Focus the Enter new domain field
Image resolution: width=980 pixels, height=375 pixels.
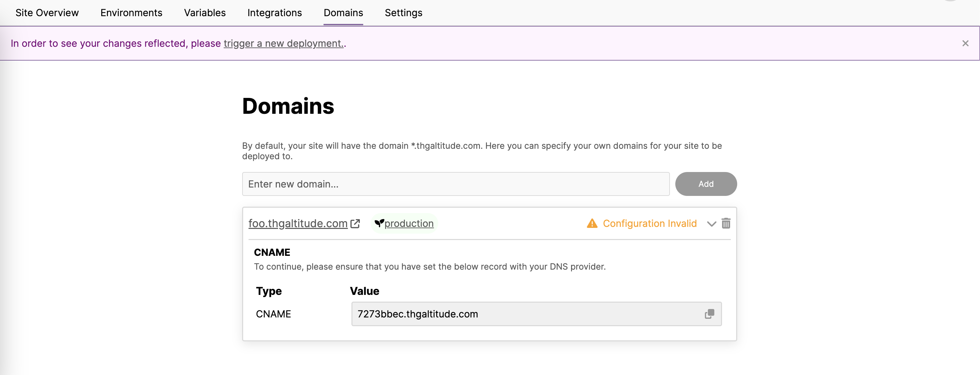pyautogui.click(x=456, y=184)
